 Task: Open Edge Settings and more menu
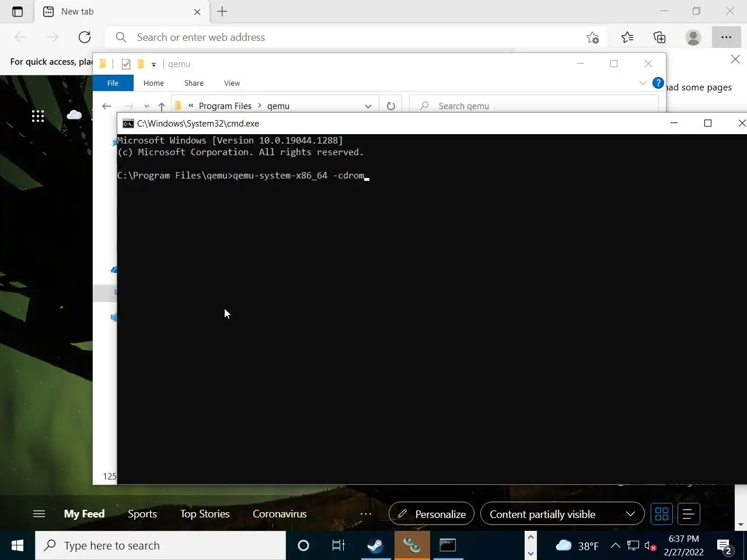(x=726, y=37)
